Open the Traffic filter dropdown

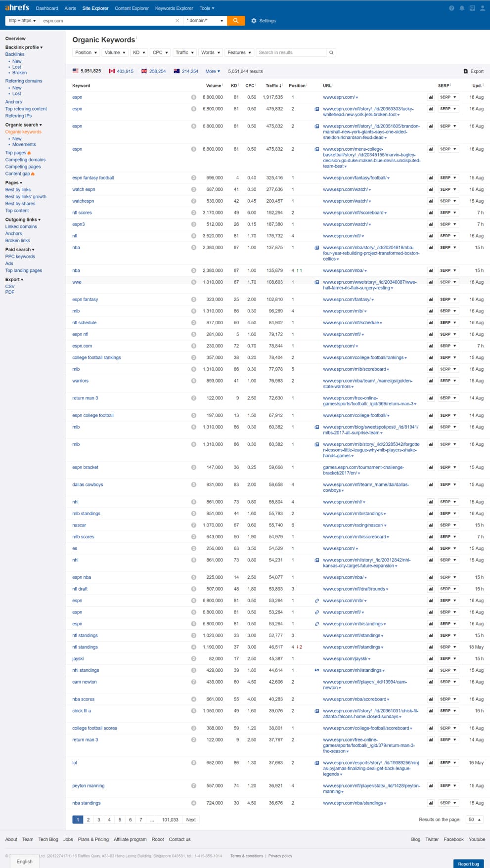pos(184,52)
